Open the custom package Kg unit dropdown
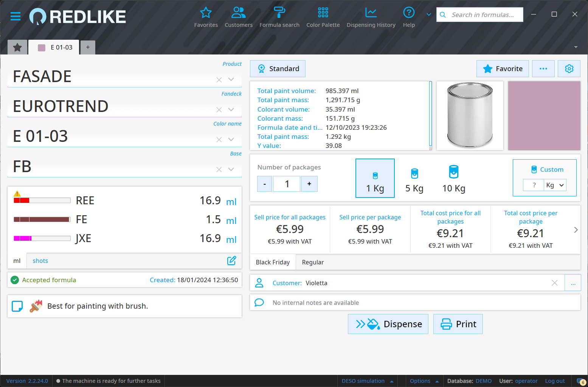The width and height of the screenshot is (588, 387). click(x=555, y=185)
